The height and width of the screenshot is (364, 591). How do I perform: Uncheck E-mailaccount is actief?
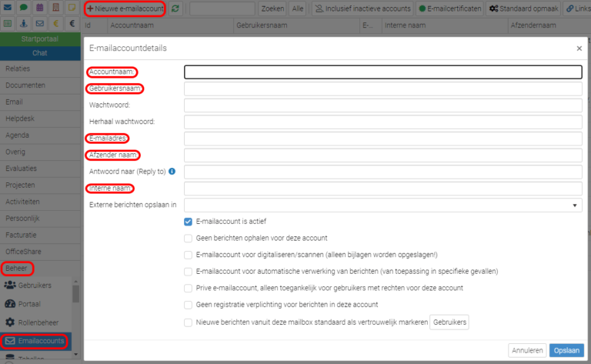(x=188, y=222)
